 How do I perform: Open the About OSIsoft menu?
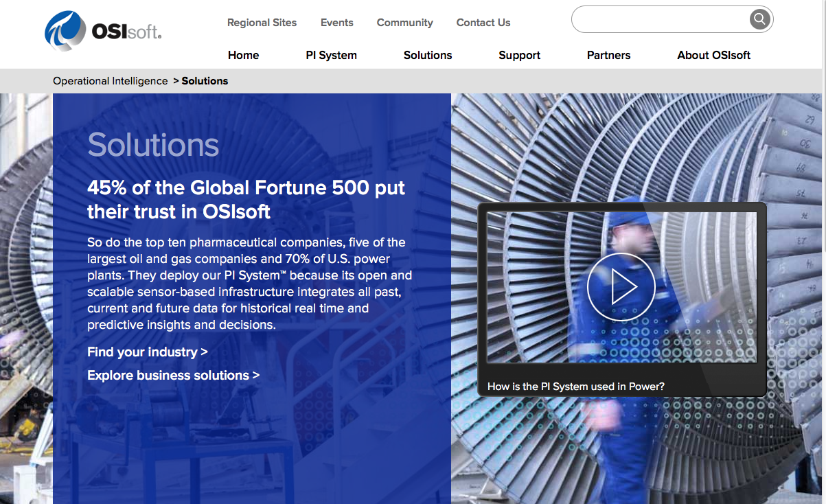tap(714, 55)
